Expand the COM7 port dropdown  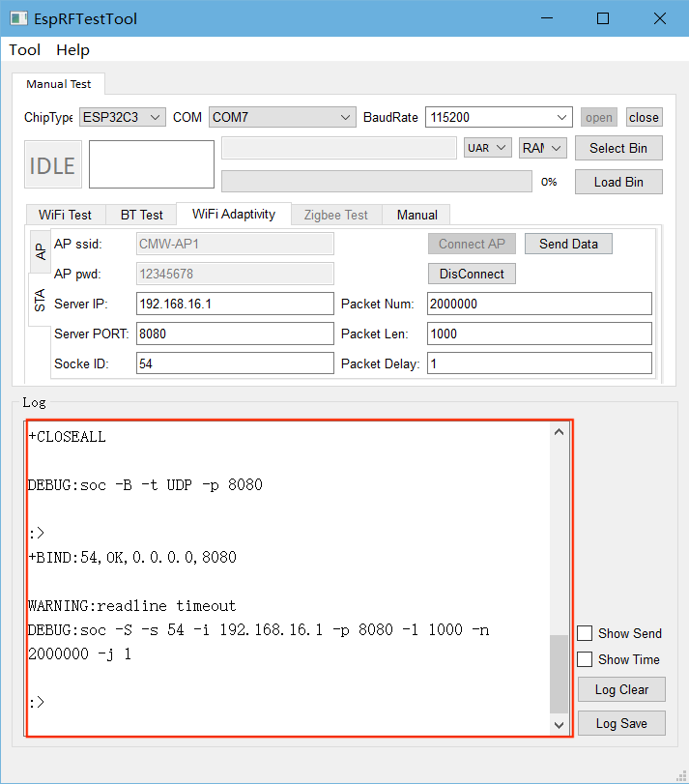tap(282, 117)
